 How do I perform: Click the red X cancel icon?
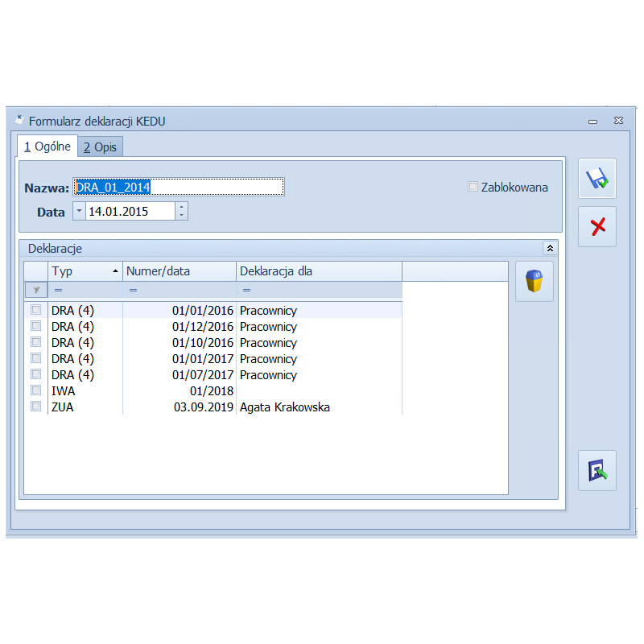tap(597, 227)
